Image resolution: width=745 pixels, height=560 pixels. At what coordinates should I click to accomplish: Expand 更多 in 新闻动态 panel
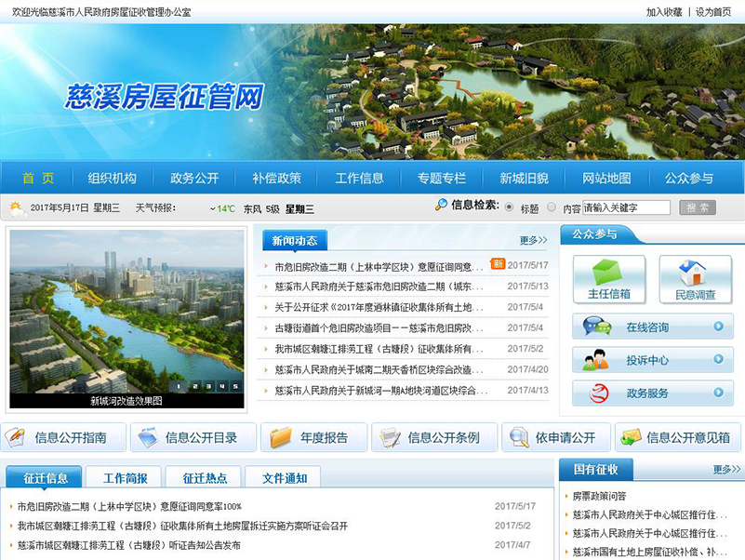(x=533, y=240)
